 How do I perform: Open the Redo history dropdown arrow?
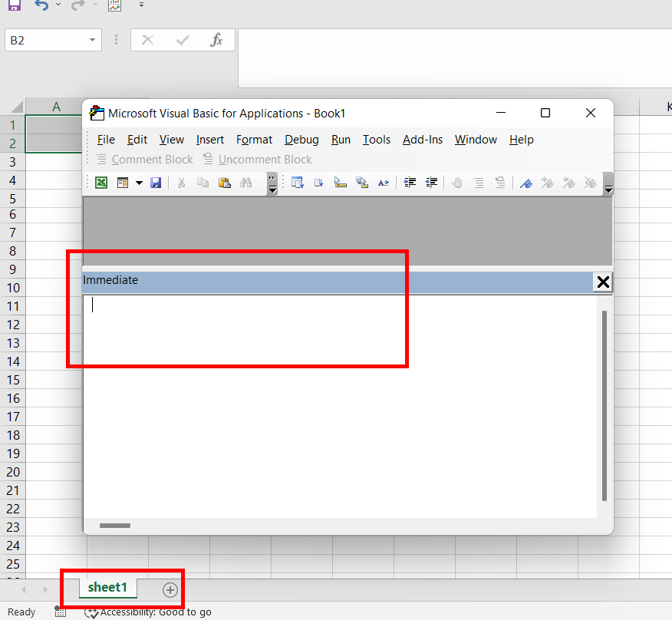(94, 5)
